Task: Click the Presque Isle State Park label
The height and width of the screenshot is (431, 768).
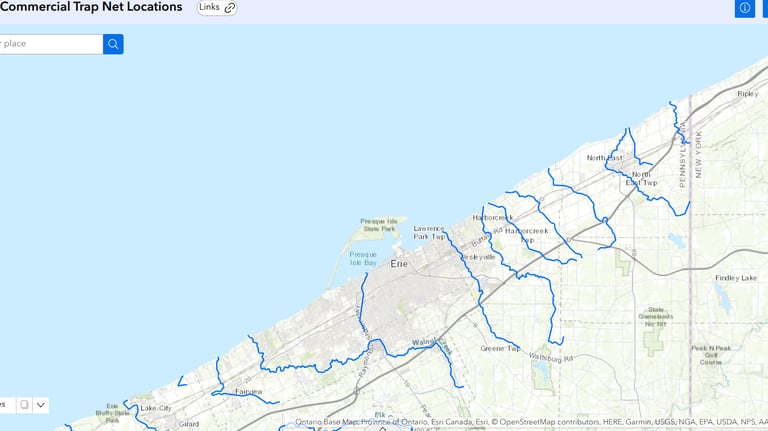Action: click(x=379, y=225)
